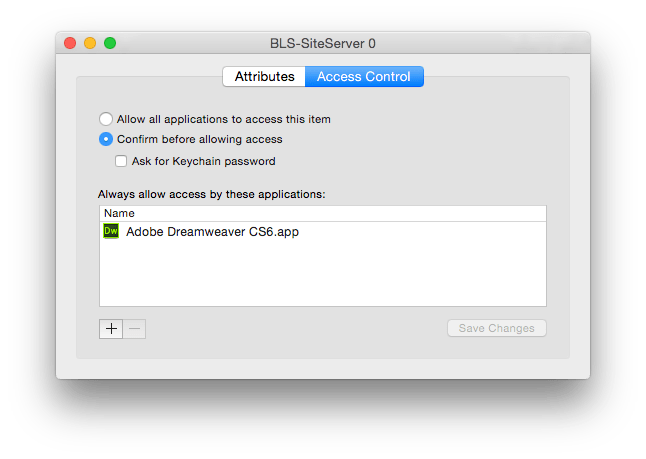Click empty space in the applications list
This screenshot has height=459, width=646.
pyautogui.click(x=322, y=275)
